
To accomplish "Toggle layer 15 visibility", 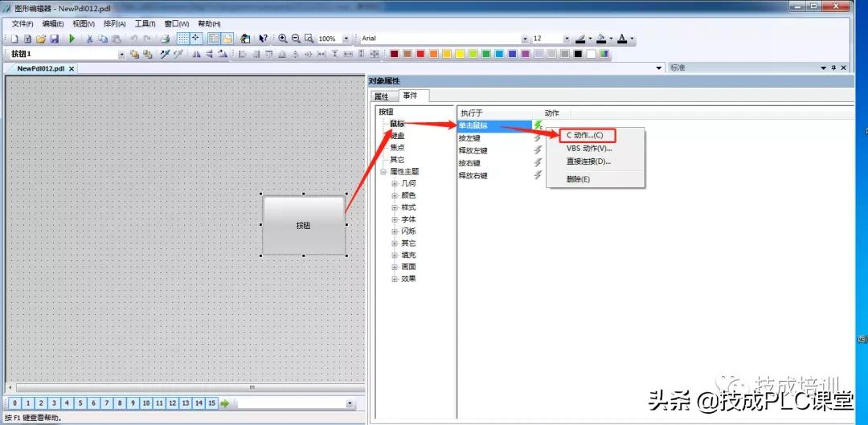I will click(211, 403).
